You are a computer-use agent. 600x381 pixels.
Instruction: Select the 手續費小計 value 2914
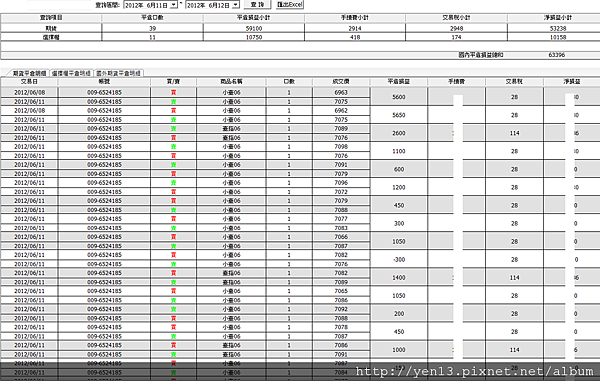point(355,28)
